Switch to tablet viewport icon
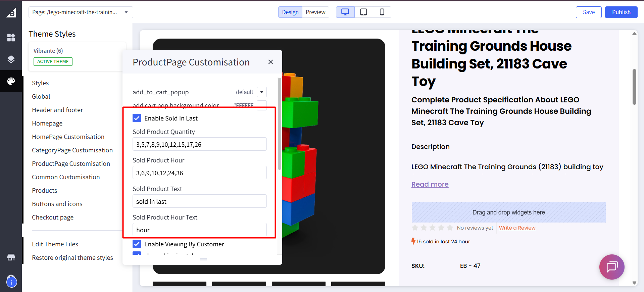Image resolution: width=644 pixels, height=292 pixels. pos(363,12)
